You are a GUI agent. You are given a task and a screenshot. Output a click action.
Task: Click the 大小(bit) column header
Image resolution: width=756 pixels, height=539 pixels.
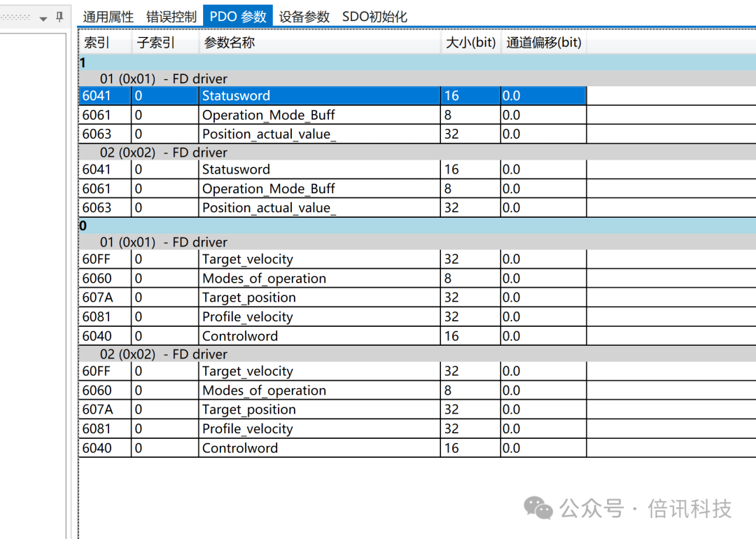click(470, 43)
